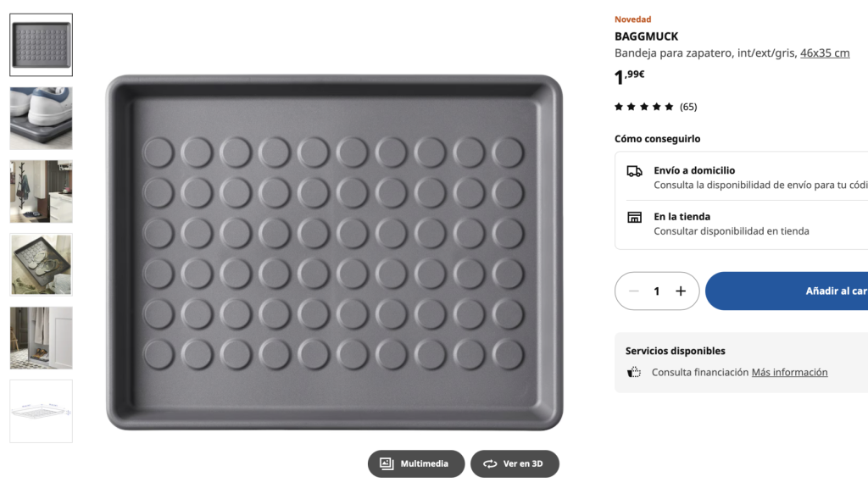This screenshot has width=868, height=488.
Task: Open the 46x35 cm size link
Action: coord(826,52)
